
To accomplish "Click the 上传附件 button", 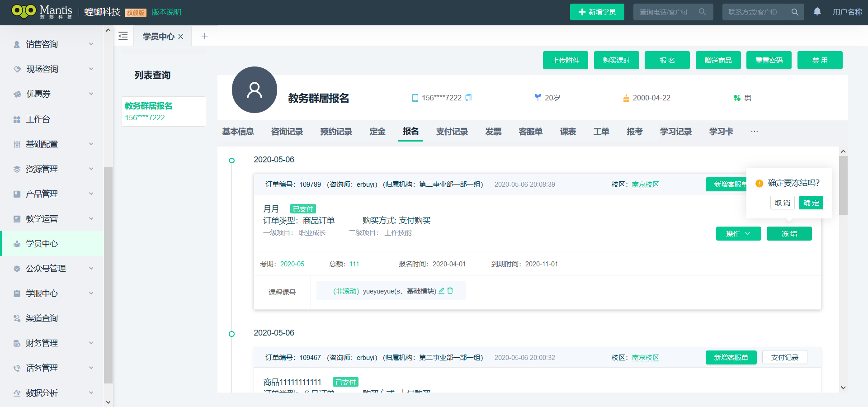I will click(566, 60).
